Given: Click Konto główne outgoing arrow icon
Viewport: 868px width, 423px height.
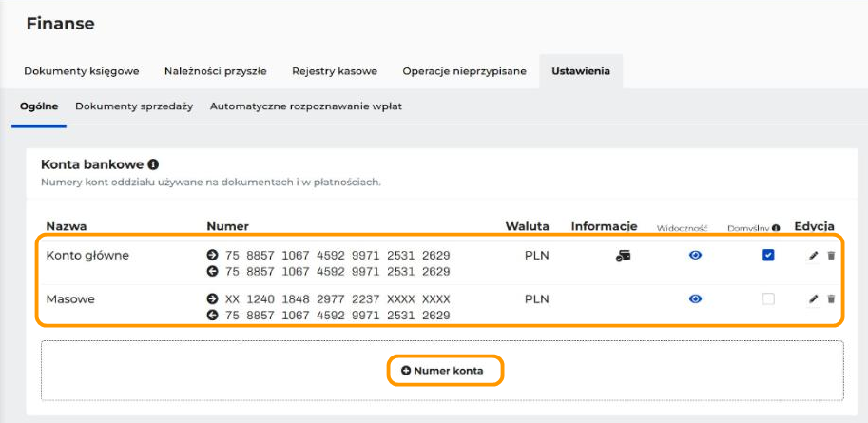Looking at the screenshot, I should click(x=212, y=256).
